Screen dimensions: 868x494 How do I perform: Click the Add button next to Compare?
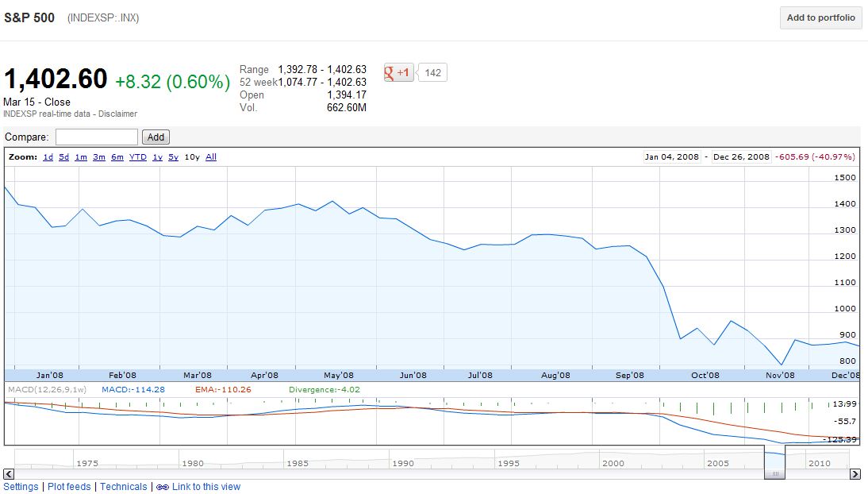[156, 137]
